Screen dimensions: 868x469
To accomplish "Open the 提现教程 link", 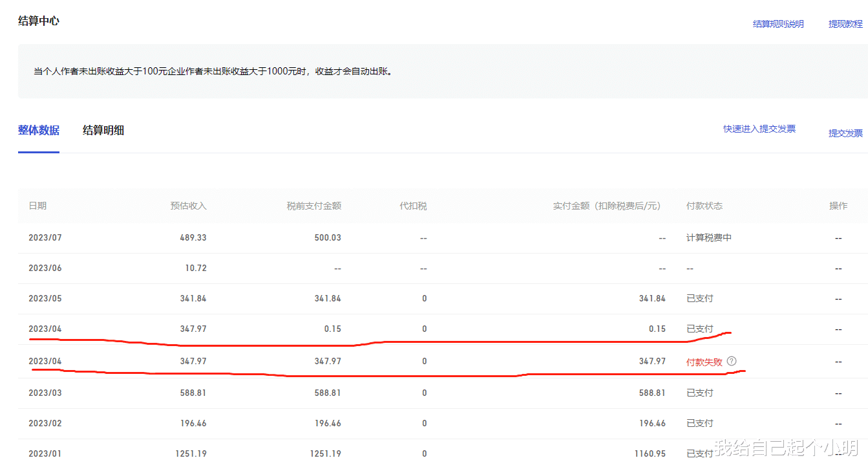I will [x=845, y=24].
